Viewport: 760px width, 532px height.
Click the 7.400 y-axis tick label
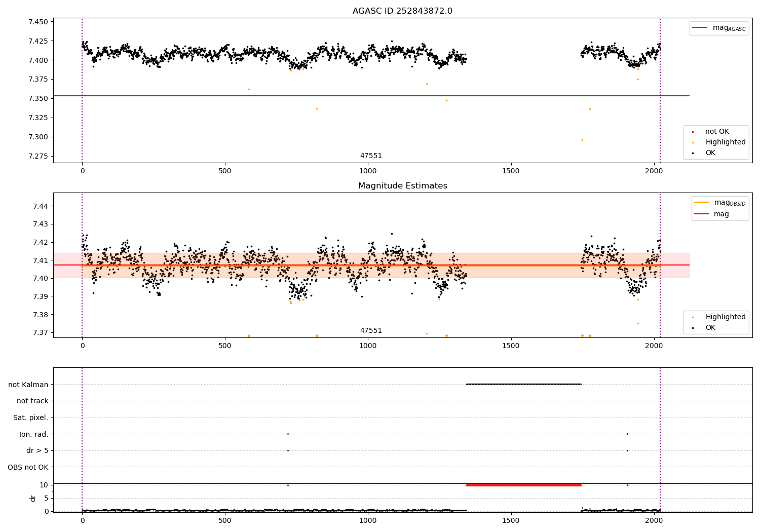tap(38, 60)
